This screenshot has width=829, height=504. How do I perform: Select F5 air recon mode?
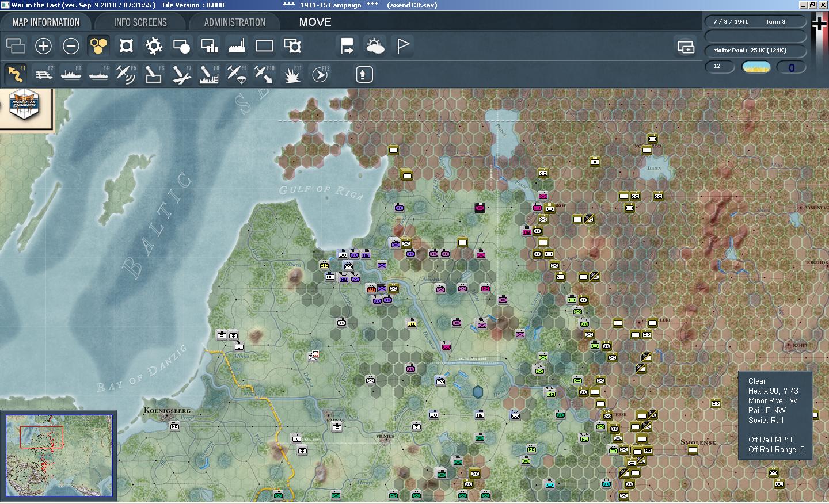point(126,74)
